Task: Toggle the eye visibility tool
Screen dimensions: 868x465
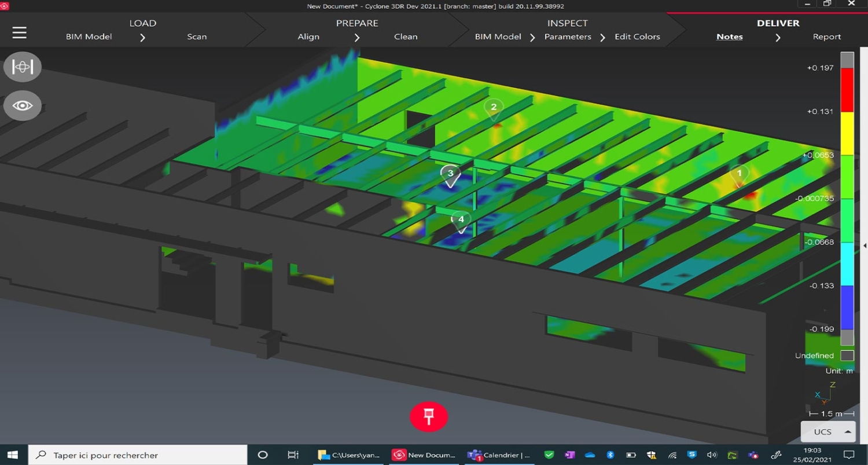Action: click(x=22, y=105)
